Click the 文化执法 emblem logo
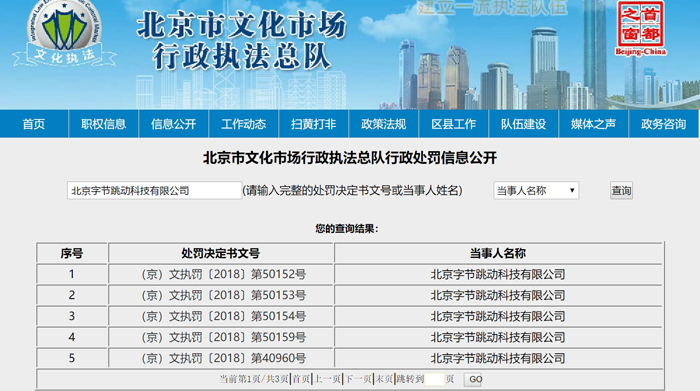The height and width of the screenshot is (391, 700). tap(65, 33)
